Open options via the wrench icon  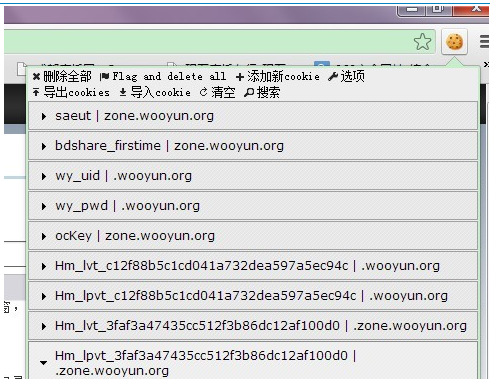click(x=333, y=77)
